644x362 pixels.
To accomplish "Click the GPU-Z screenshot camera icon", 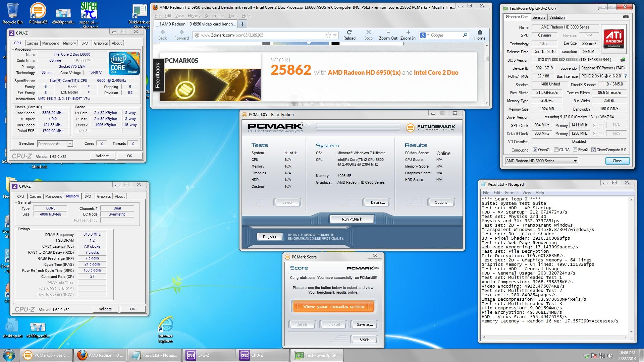I will [626, 17].
